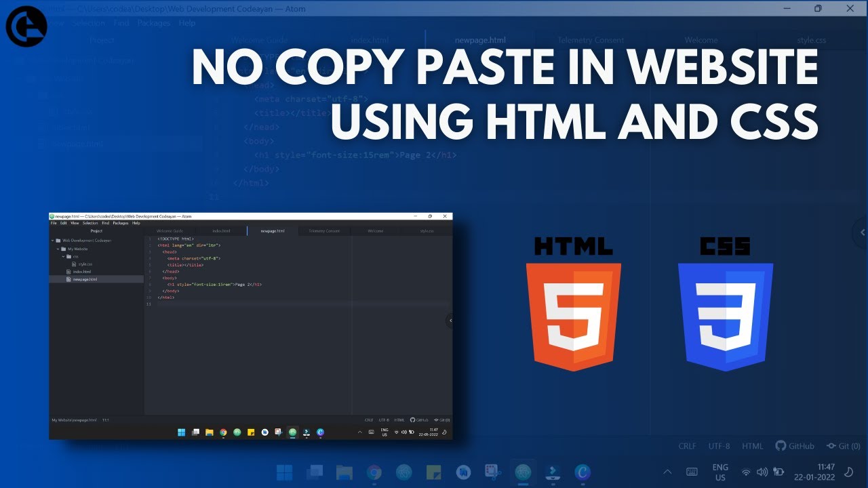Click cursor position 11:1 in inset status bar
Viewport: 868px width, 488px height.
(105, 420)
